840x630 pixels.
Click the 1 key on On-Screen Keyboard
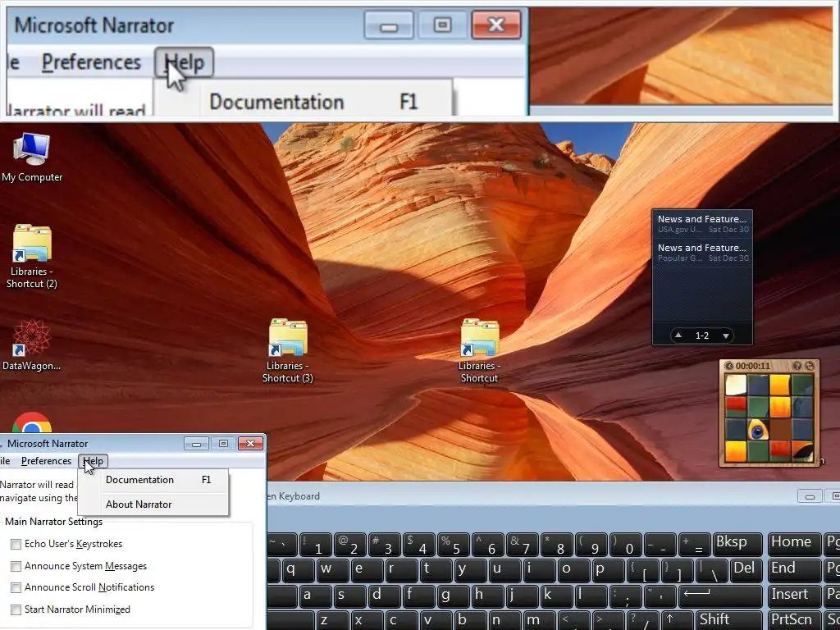pyautogui.click(x=315, y=545)
